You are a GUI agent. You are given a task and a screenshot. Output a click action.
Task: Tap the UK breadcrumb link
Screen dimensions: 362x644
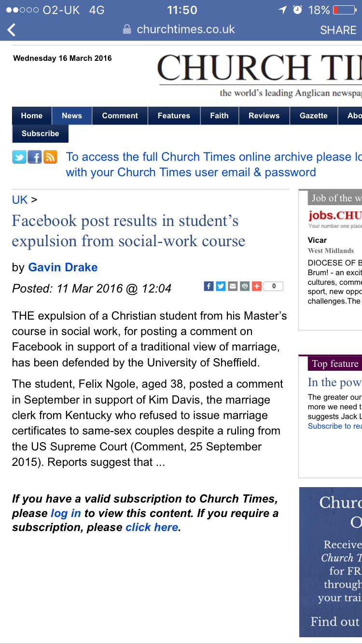click(x=20, y=200)
